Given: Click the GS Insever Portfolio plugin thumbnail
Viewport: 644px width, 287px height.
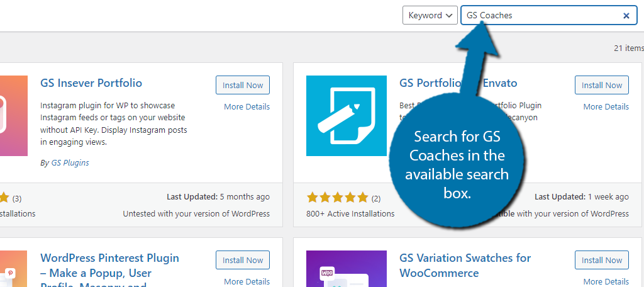Looking at the screenshot, I should pos(14,116).
